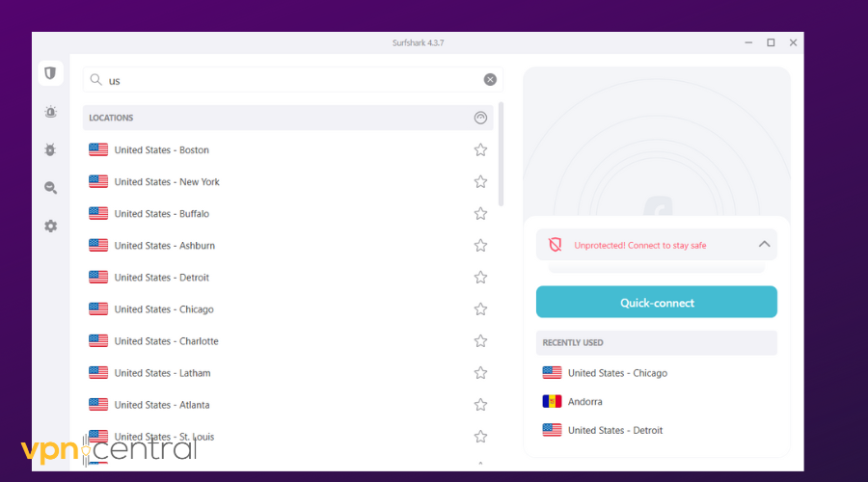Favorite United States - Chicago in locations list
868x482 pixels.
coord(480,309)
